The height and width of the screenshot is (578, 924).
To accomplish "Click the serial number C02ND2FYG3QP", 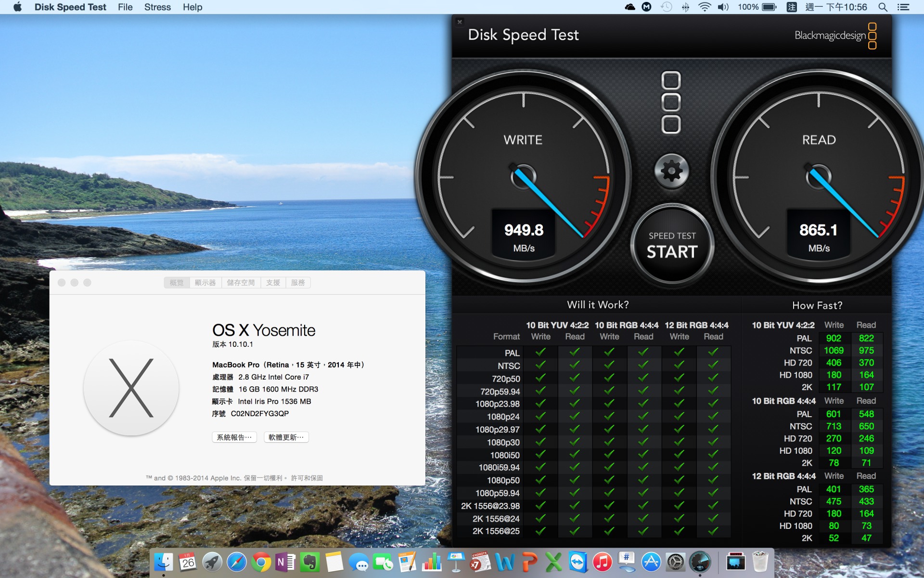I will coord(260,414).
